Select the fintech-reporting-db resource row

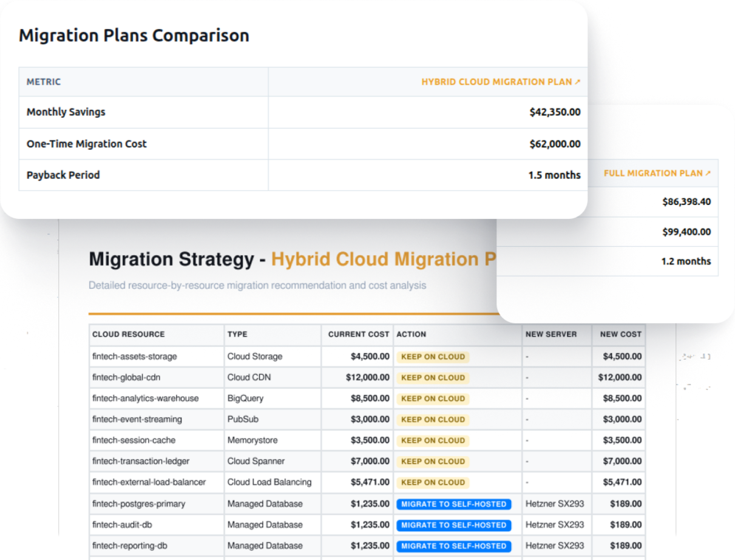(367, 545)
